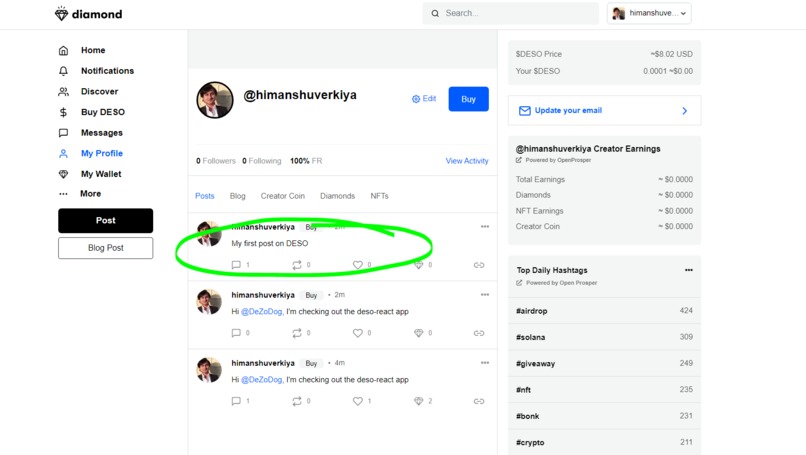Open options menu on 'My first post on DESO'
This screenshot has width=806, height=455.
click(485, 227)
